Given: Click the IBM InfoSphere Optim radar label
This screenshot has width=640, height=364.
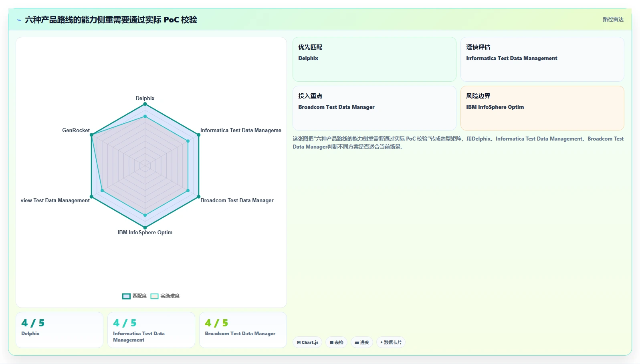Looking at the screenshot, I should pyautogui.click(x=145, y=232).
